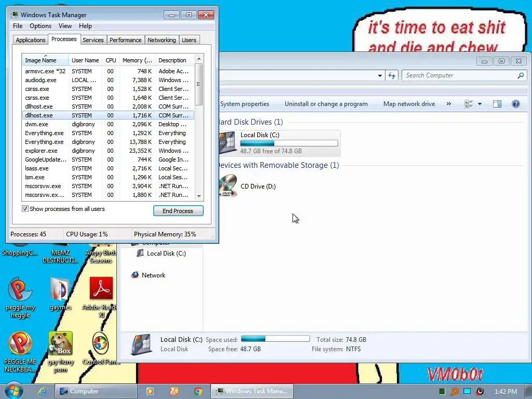Switch to the Computer taskbar button
This screenshot has height=399, width=532.
(96, 391)
